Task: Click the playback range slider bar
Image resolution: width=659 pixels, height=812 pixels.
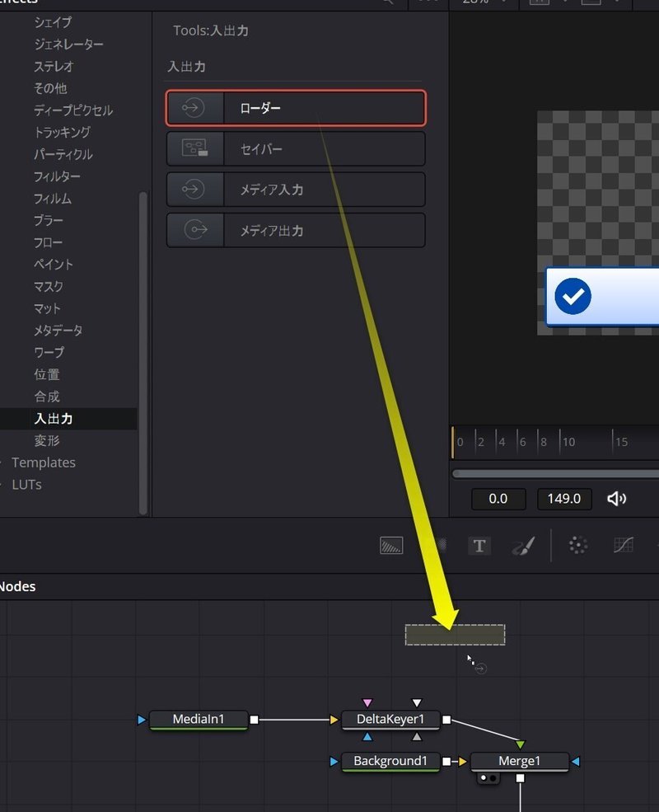Action: (x=555, y=473)
